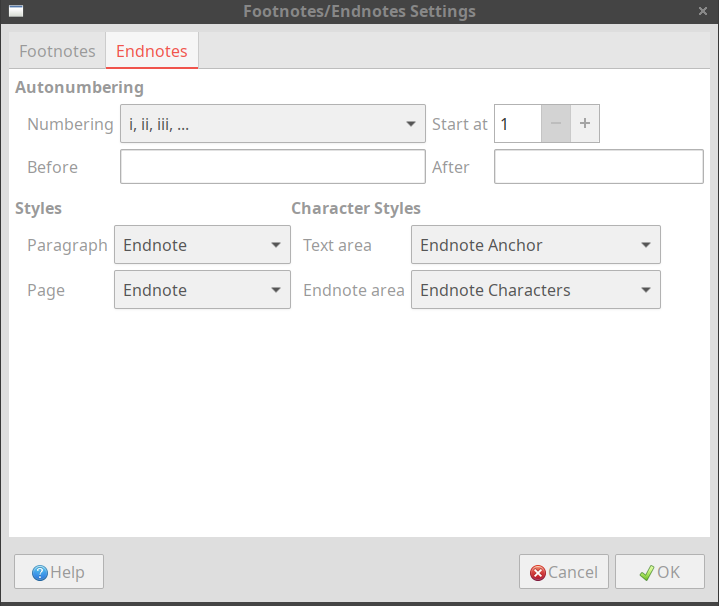719x606 pixels.
Task: Open the Page style dropdown
Action: tap(202, 290)
